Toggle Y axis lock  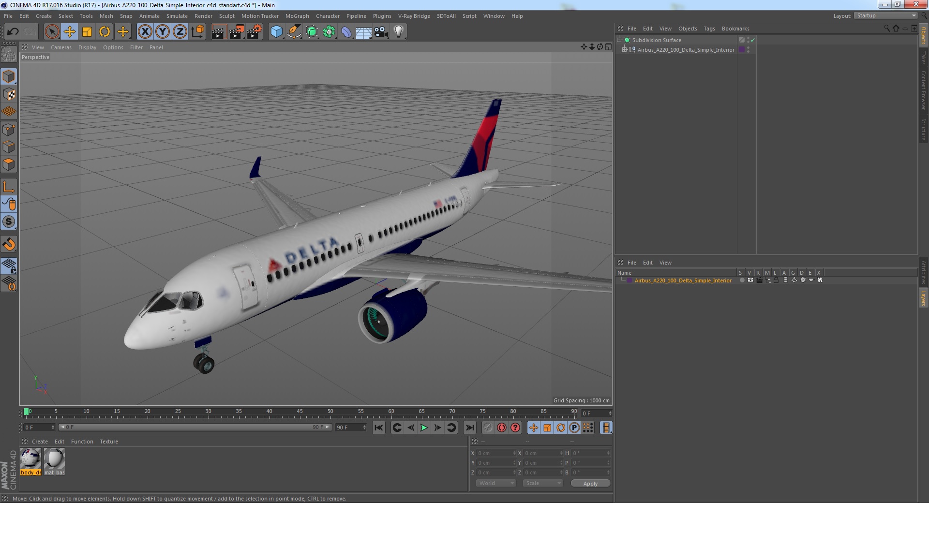(163, 32)
